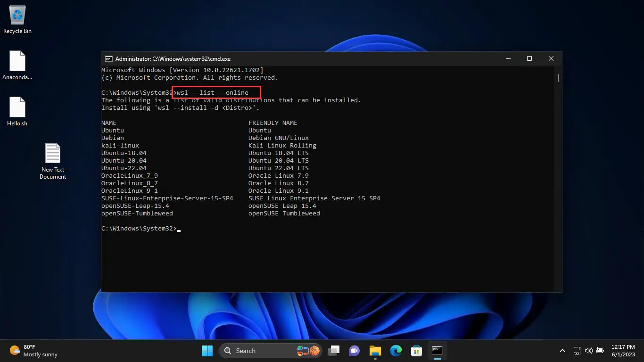Click the 'Debian' name entry

[113, 138]
